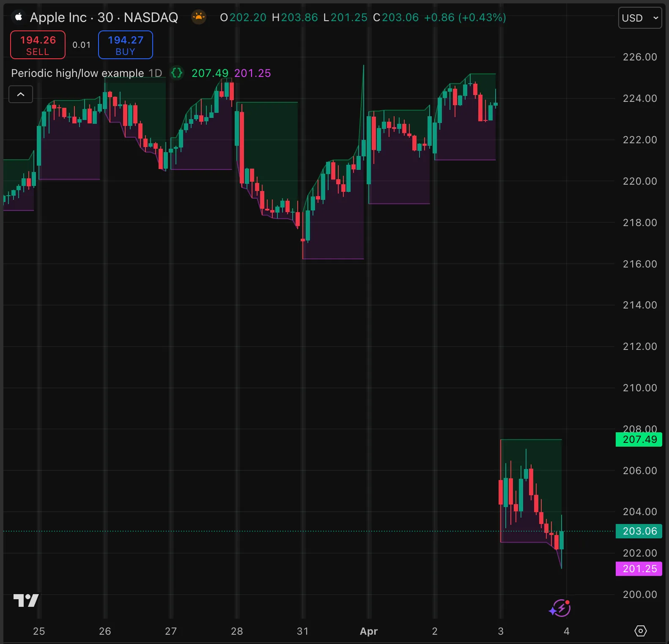The width and height of the screenshot is (669, 644).
Task: Click the Apple logo symbol icon
Action: 18,17
